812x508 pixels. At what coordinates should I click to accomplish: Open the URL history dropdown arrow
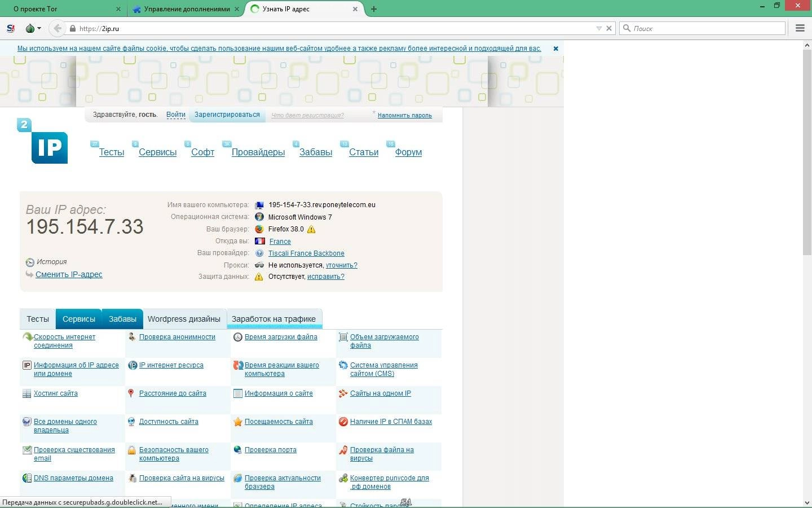599,28
